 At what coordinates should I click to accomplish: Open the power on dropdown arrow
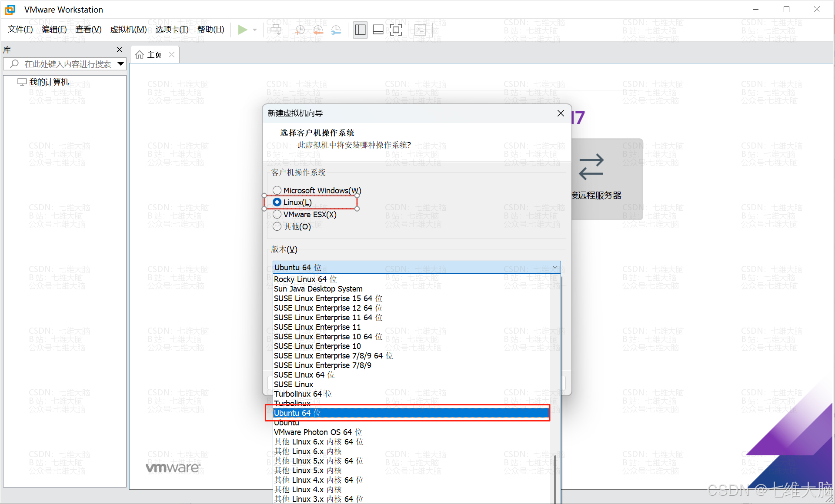tap(255, 30)
